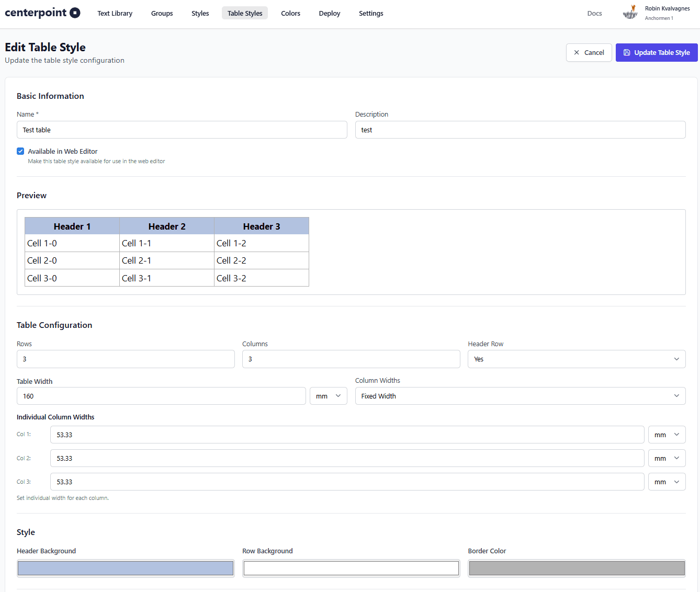The height and width of the screenshot is (592, 700).
Task: Open the Border Color swatch
Action: [x=577, y=568]
